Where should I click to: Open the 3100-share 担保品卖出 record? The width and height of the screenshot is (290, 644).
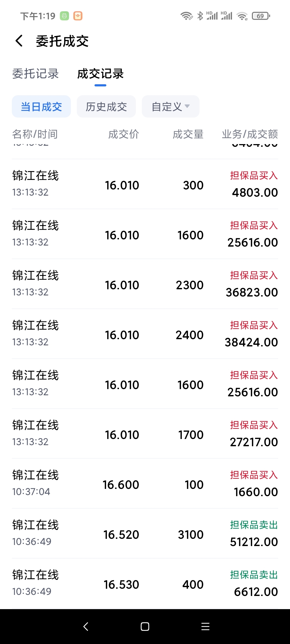coord(145,533)
